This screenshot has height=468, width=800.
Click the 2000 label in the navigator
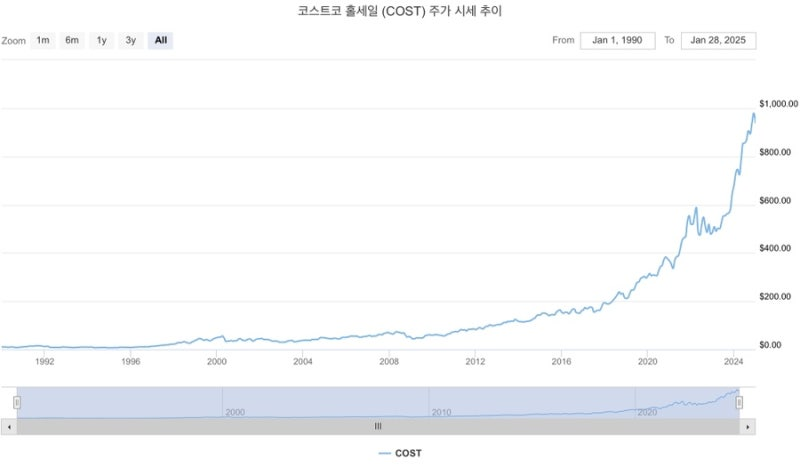tap(235, 412)
